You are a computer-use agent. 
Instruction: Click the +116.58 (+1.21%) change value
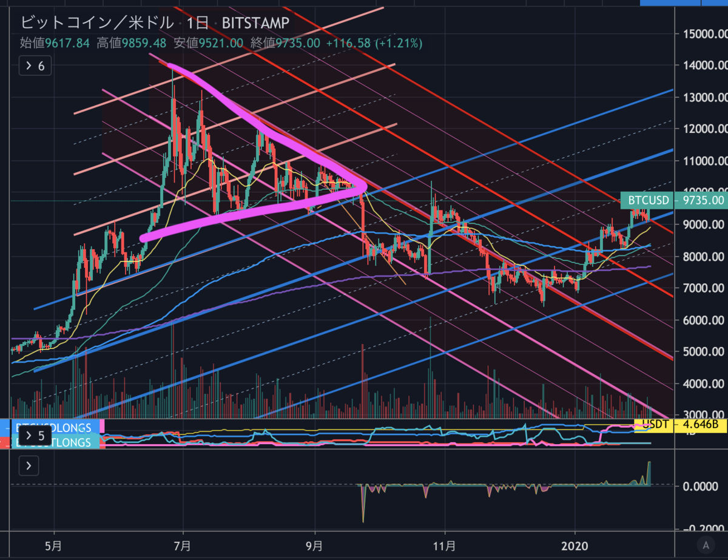tap(374, 43)
